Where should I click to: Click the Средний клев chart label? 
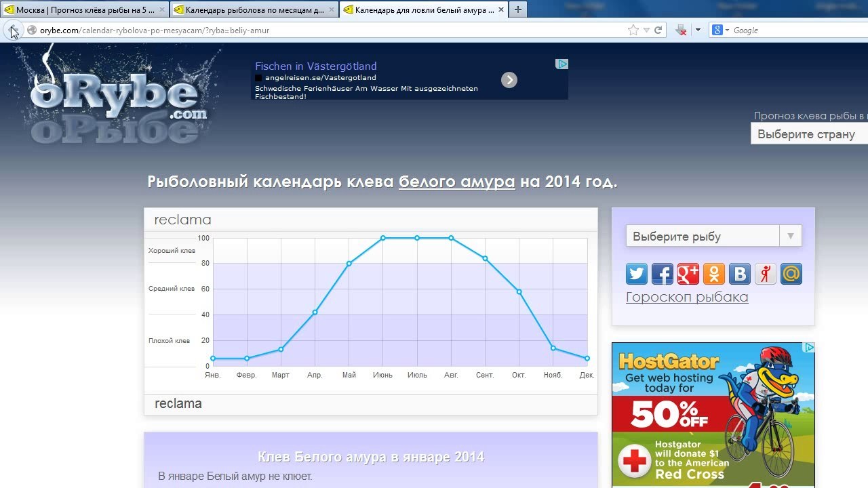pos(172,289)
